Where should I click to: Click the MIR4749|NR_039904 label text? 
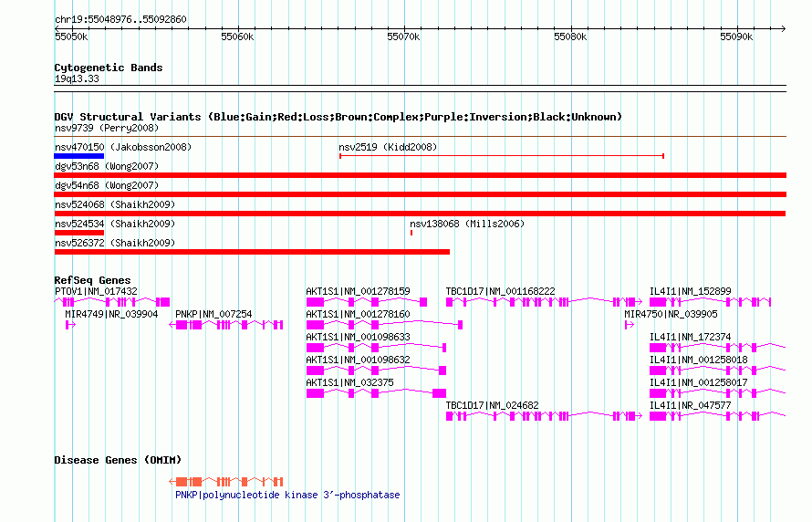[x=111, y=314]
